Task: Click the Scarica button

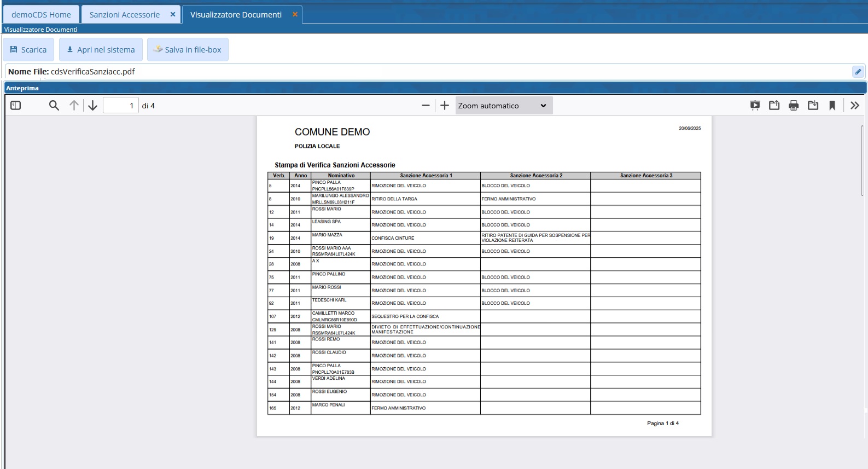Action: click(x=28, y=49)
